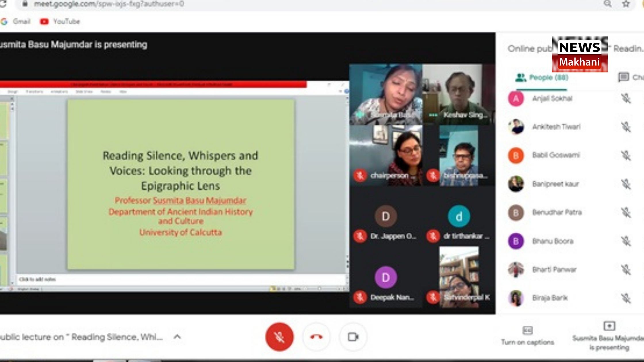Select participant Bhanu Boora in list

553,241
